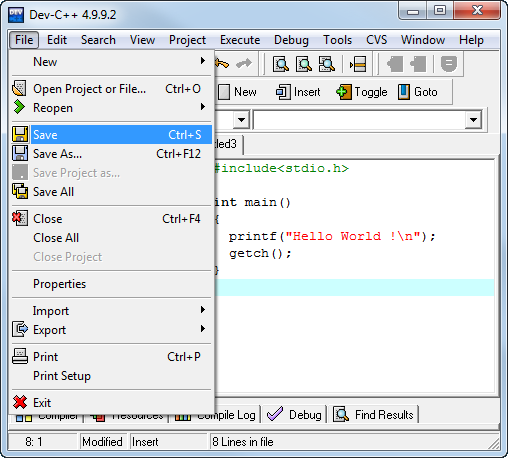
Task: Click the Insert toolbar button
Action: (x=298, y=92)
